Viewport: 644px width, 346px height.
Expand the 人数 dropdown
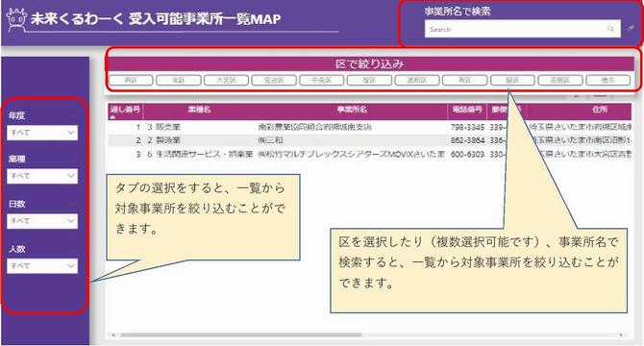[x=42, y=266]
